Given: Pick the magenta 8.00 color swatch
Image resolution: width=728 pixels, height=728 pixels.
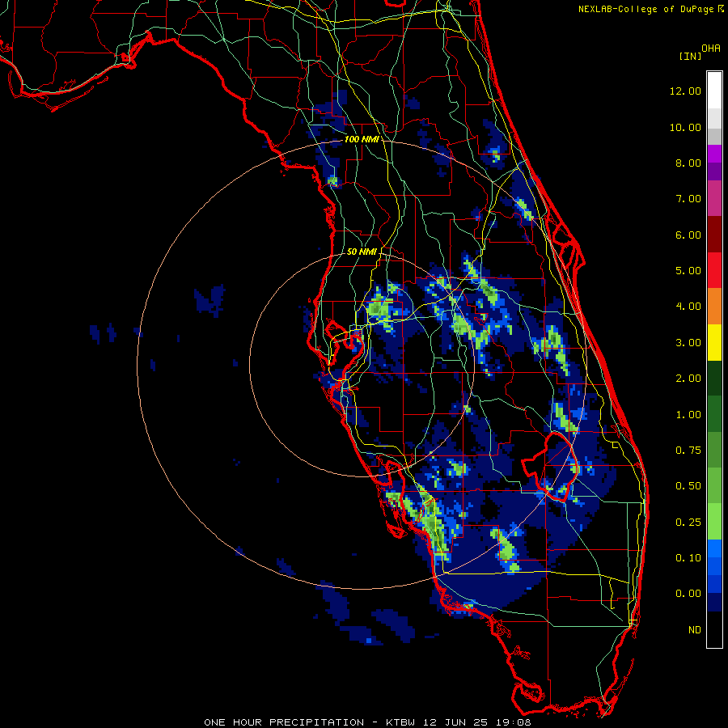Looking at the screenshot, I should [714, 154].
